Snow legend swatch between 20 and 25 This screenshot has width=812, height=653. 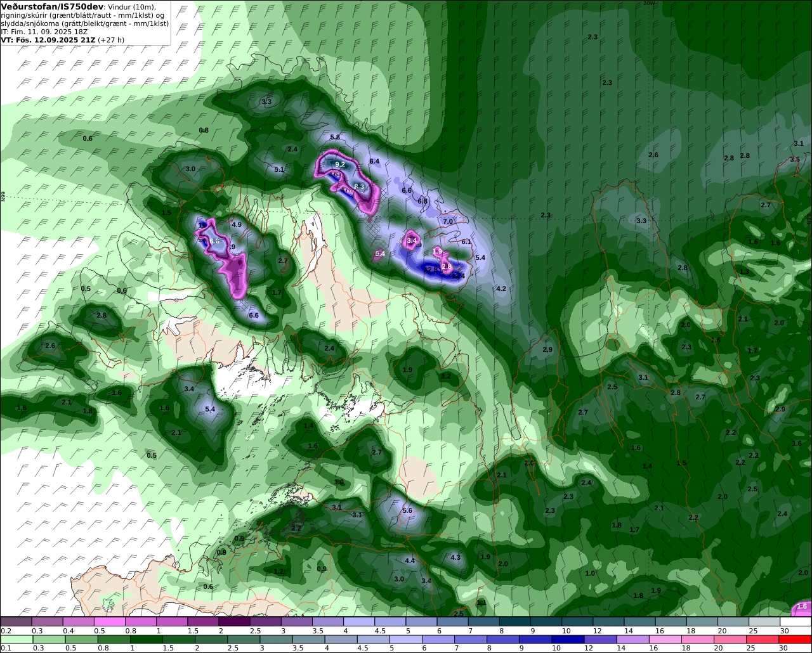tap(733, 621)
